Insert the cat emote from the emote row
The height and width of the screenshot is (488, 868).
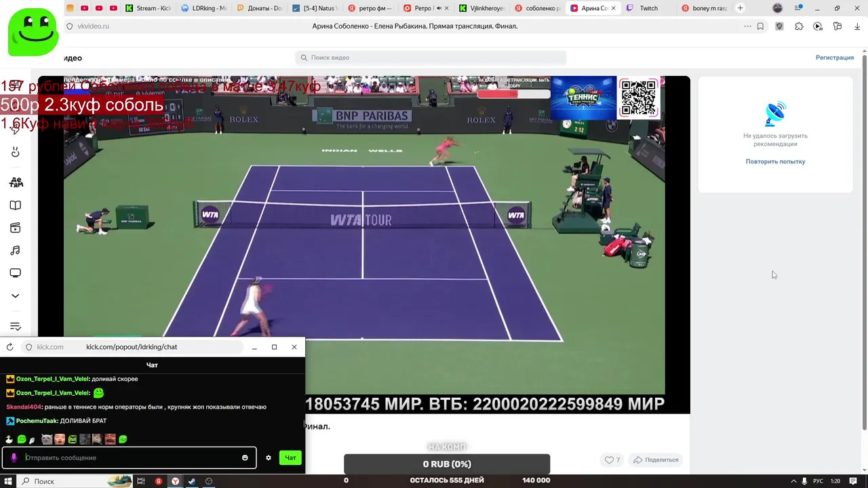[47, 439]
